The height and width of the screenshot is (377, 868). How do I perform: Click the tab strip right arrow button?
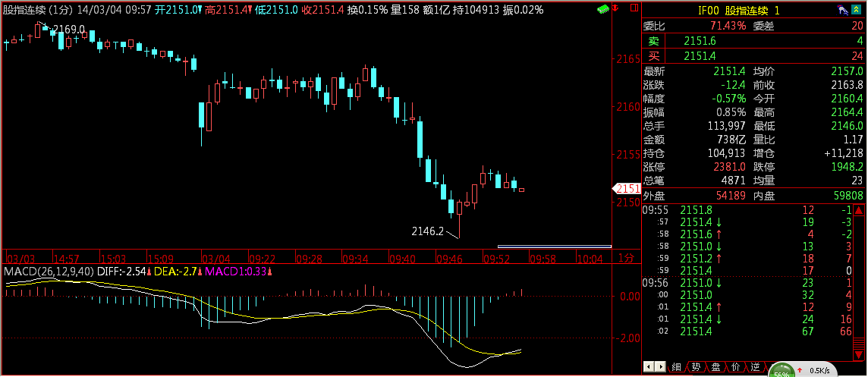coord(660,366)
